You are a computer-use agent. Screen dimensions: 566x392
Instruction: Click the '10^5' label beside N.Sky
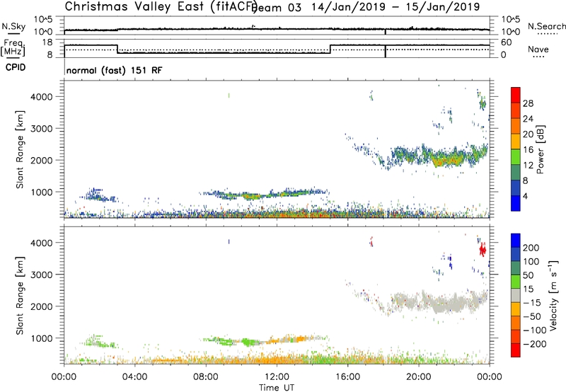pyautogui.click(x=43, y=19)
